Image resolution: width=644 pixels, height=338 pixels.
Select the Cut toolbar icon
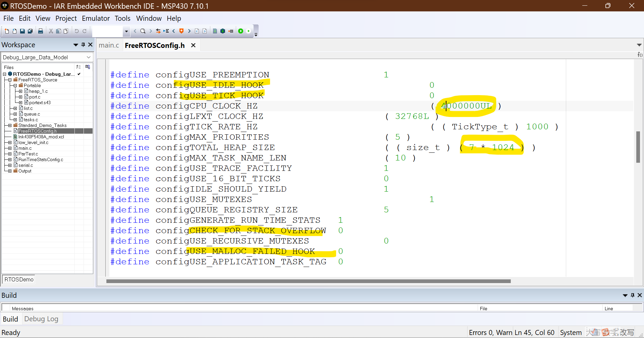(51, 31)
